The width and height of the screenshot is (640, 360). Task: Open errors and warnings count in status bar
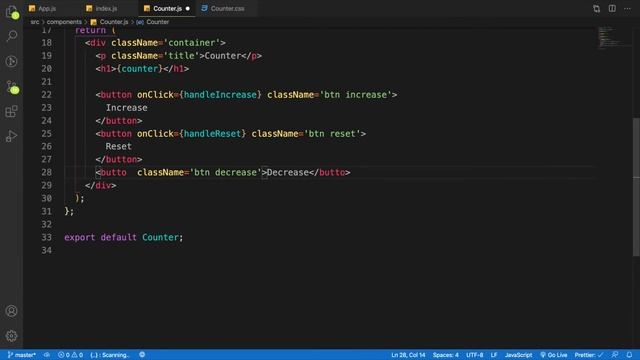[x=70, y=355]
